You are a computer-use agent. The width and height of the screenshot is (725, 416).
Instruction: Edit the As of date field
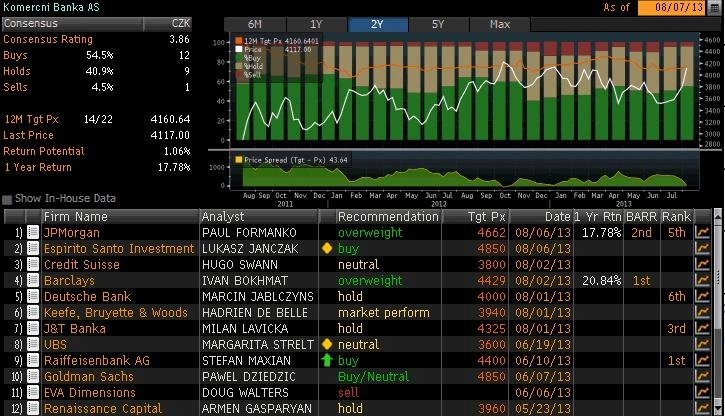click(673, 8)
